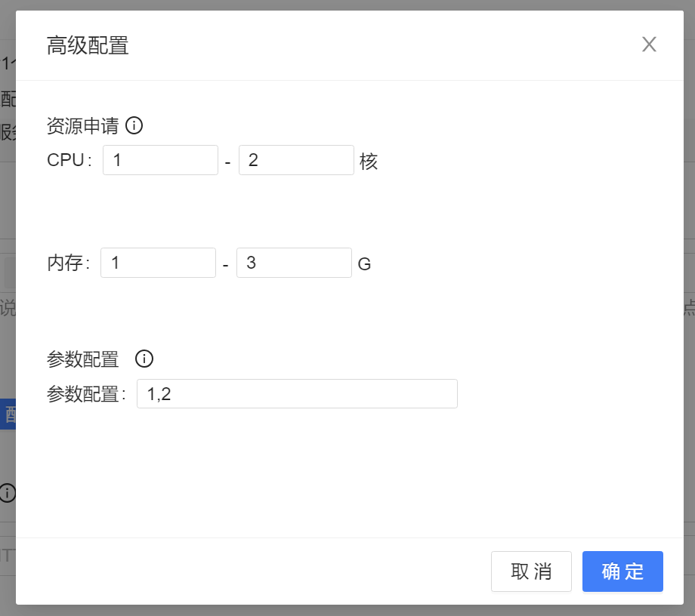
Task: Select the 内存 minimum value field
Action: [x=158, y=263]
